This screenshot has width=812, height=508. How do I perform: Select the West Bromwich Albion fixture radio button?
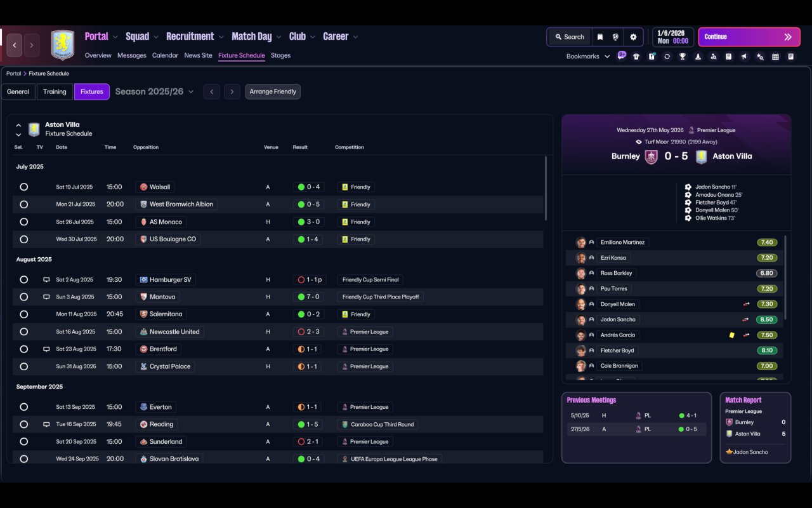pos(24,204)
